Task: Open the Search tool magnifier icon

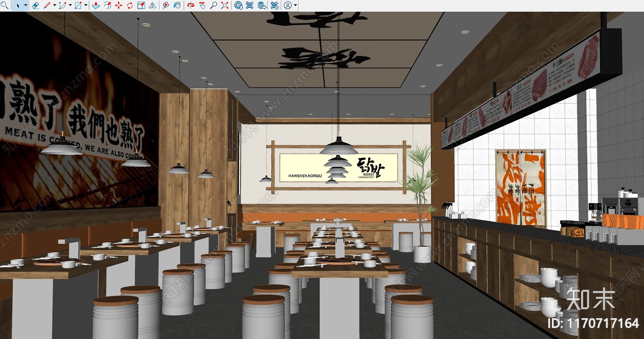Action: pyautogui.click(x=4, y=5)
